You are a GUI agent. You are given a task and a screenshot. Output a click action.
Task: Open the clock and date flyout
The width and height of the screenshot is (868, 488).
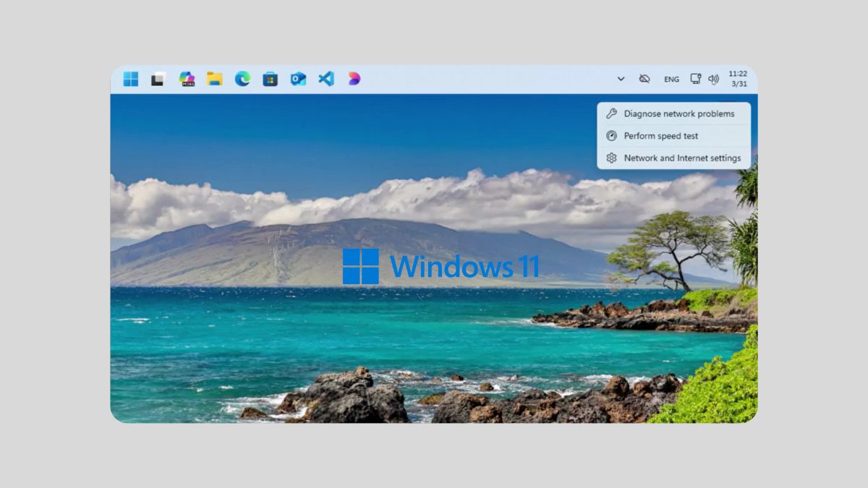tap(738, 79)
